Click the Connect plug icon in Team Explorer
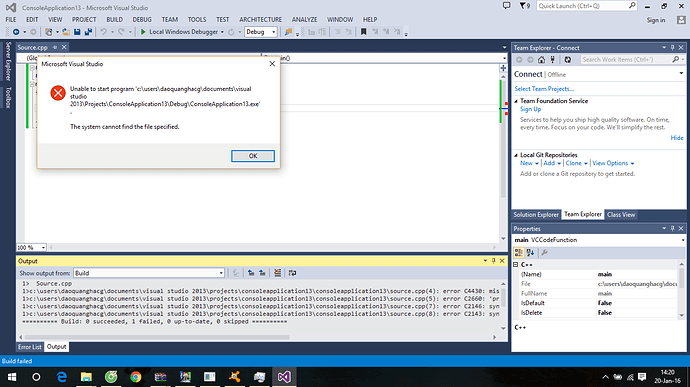The image size is (690, 387). [x=553, y=59]
